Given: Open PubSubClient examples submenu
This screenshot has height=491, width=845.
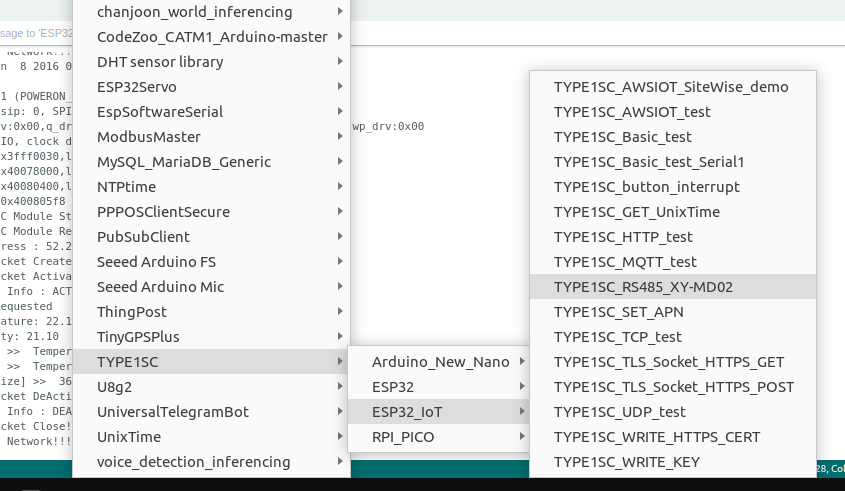Looking at the screenshot, I should 211,237.
